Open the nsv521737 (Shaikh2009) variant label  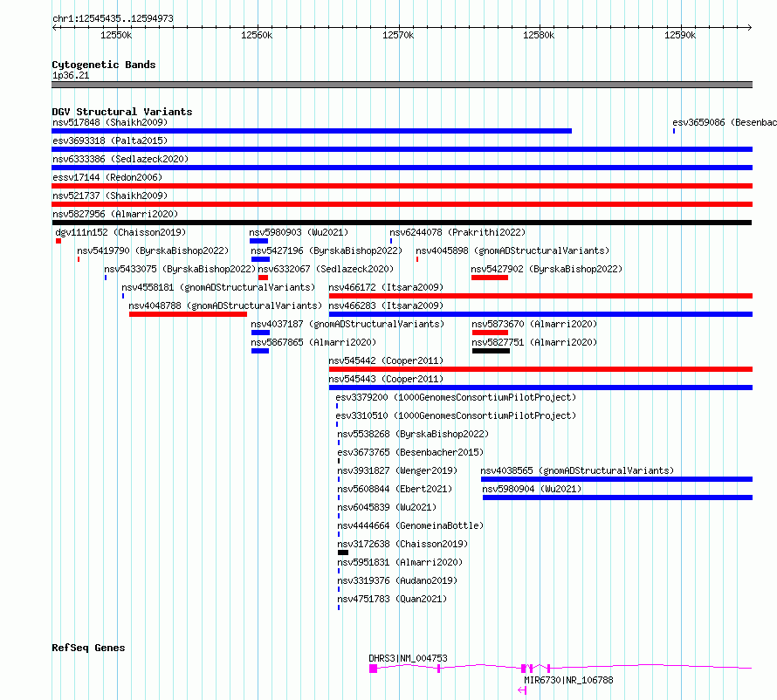click(x=110, y=196)
